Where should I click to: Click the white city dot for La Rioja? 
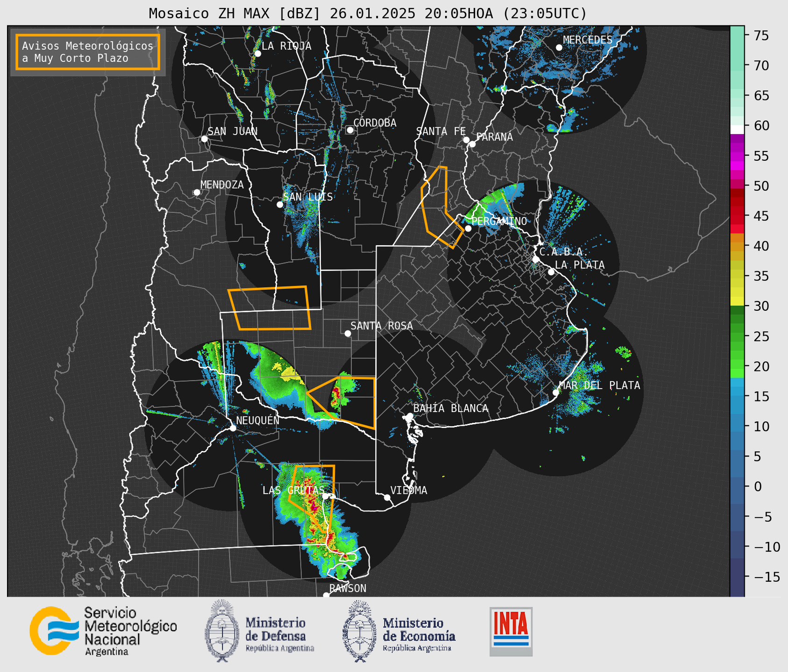pyautogui.click(x=257, y=54)
